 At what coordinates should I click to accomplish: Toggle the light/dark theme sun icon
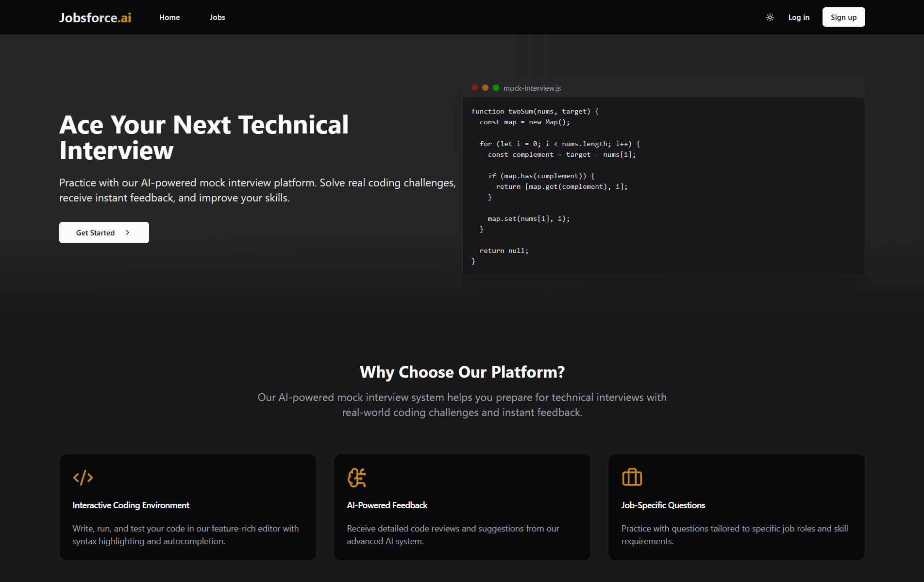pyautogui.click(x=770, y=17)
